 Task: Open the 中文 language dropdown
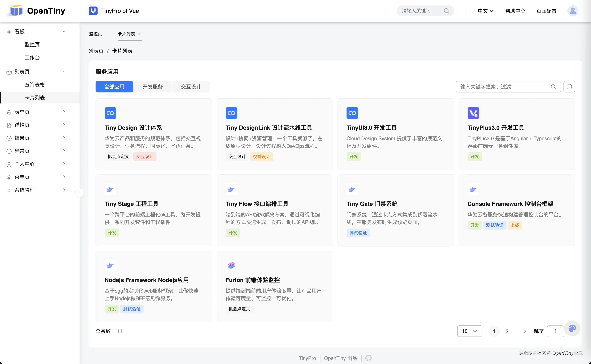485,11
